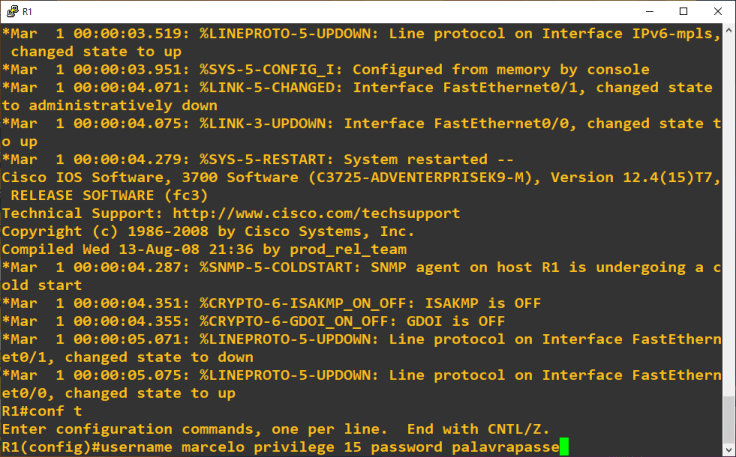Close the R1 terminal window

tap(720, 12)
